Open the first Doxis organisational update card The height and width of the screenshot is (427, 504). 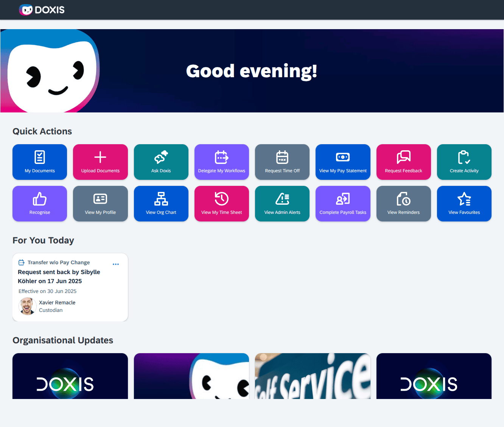pos(70,376)
